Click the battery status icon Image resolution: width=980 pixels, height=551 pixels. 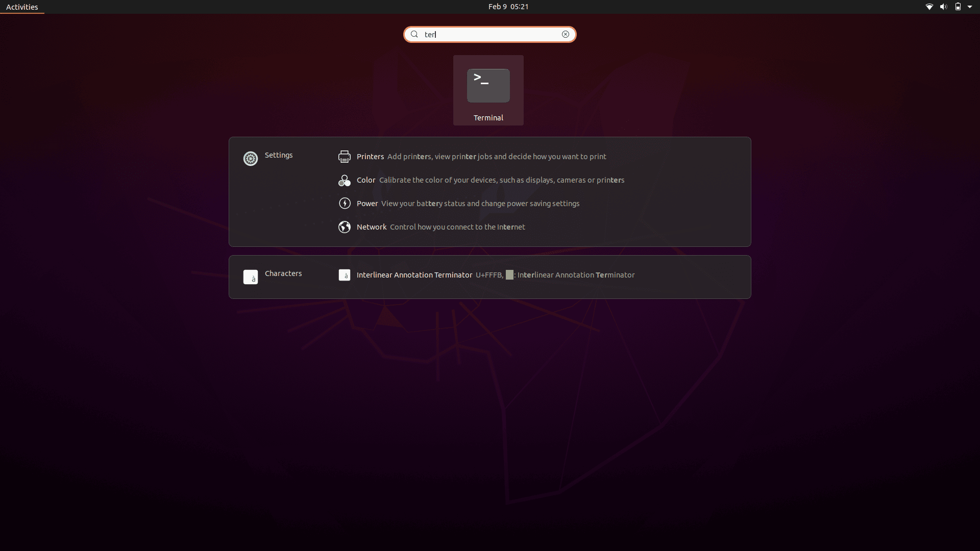[x=958, y=7]
